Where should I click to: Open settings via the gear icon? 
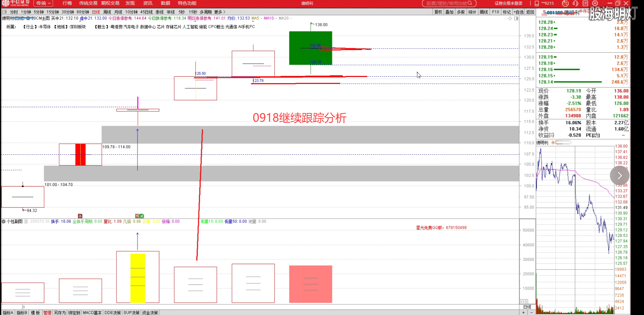pyautogui.click(x=595, y=3)
